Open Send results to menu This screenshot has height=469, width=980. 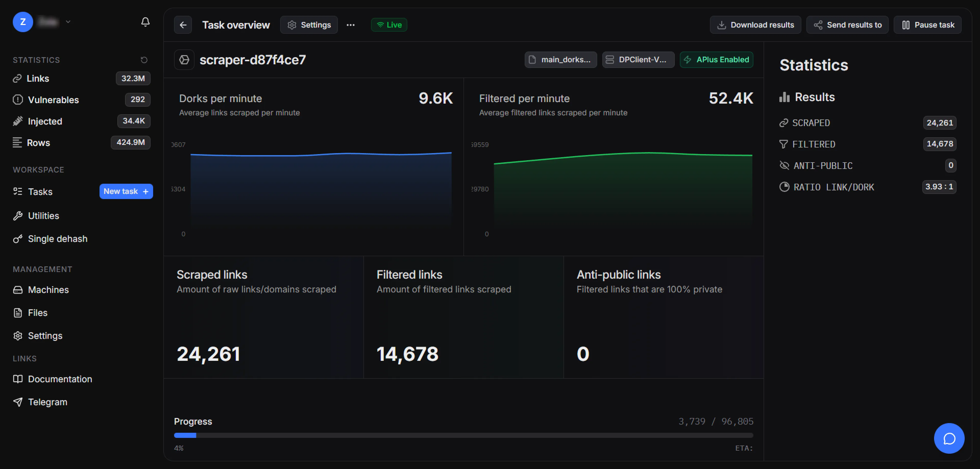[847, 25]
